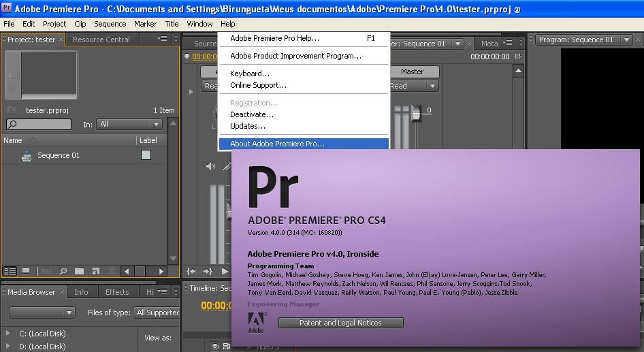This screenshot has height=352, width=644.
Task: Click the poster frame icon near thumbnail
Action: point(13,75)
